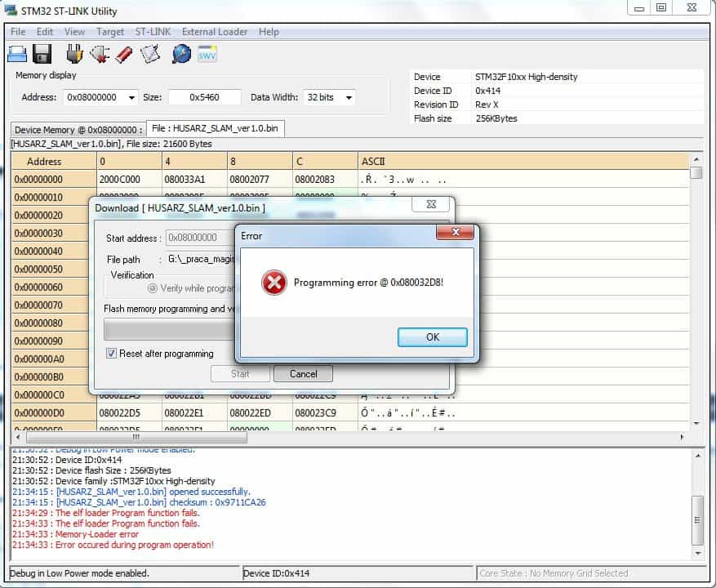This screenshot has width=716, height=588.
Task: Click cell 08002077 in the memory grid
Action: click(x=260, y=179)
